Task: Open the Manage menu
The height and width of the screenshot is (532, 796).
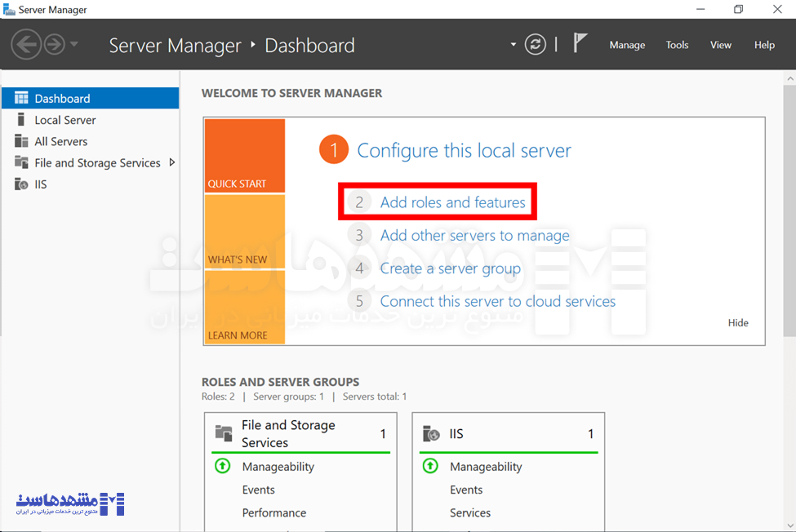Action: click(627, 45)
